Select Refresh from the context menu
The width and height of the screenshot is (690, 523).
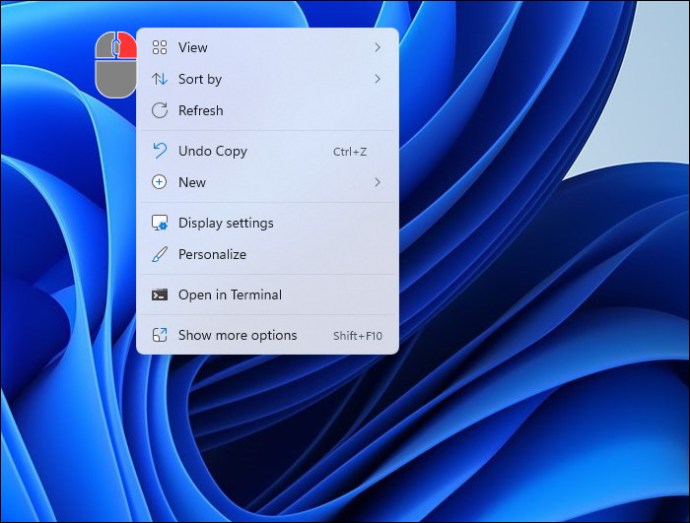[267, 110]
